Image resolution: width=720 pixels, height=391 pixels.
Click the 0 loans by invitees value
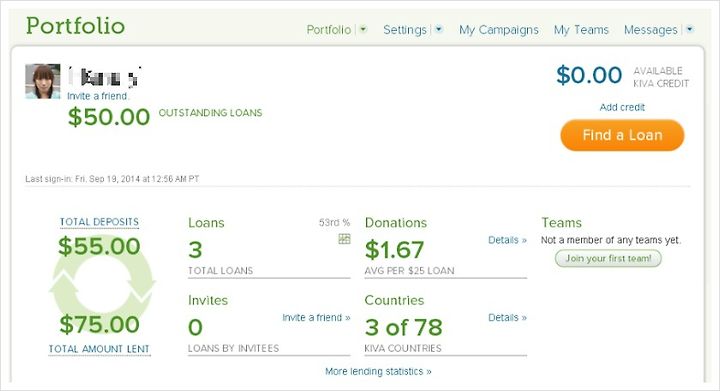point(195,327)
